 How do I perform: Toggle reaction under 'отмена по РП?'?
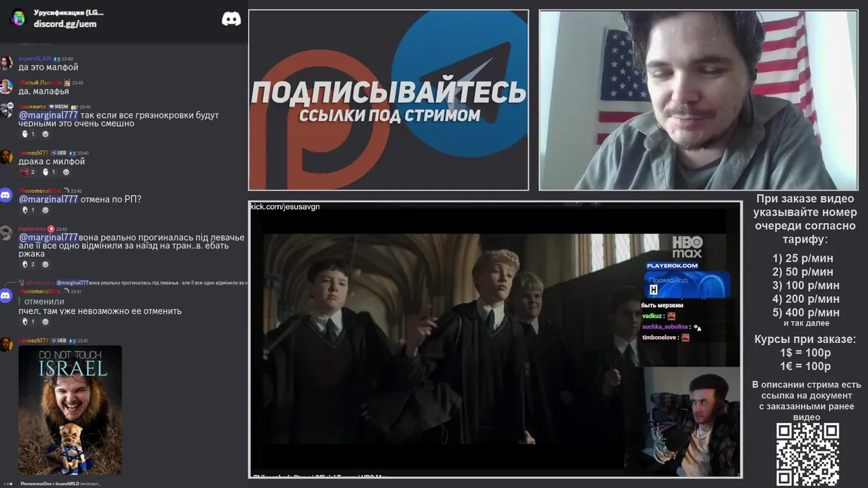(x=28, y=210)
